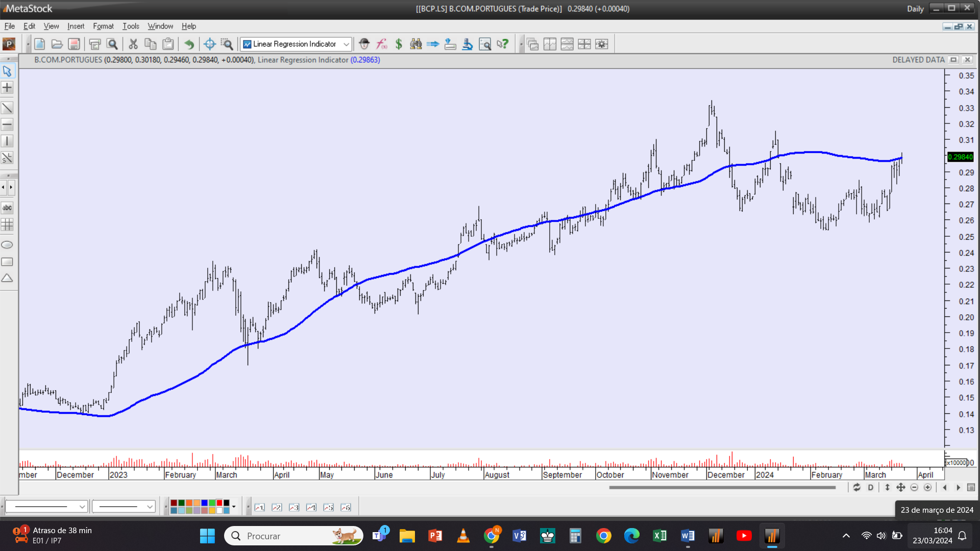The height and width of the screenshot is (551, 980).
Task: Open The Explorer binoculars icon
Action: tap(416, 44)
